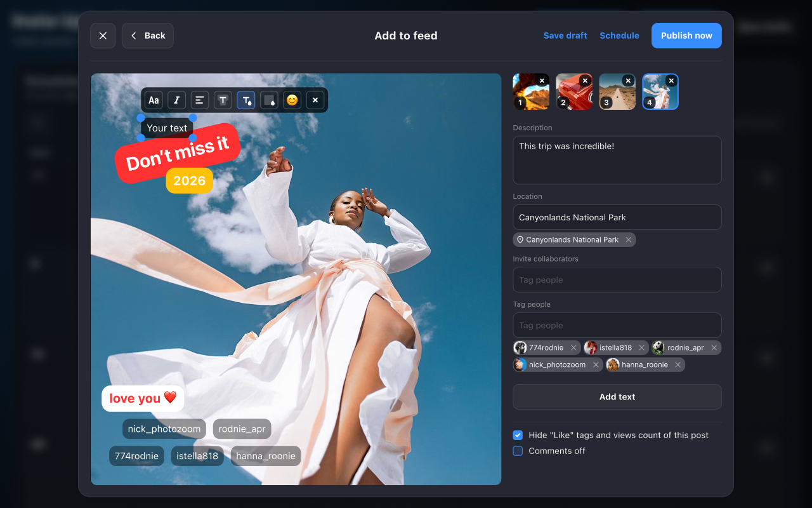
Task: Close the Add to feed dialog
Action: [103, 36]
